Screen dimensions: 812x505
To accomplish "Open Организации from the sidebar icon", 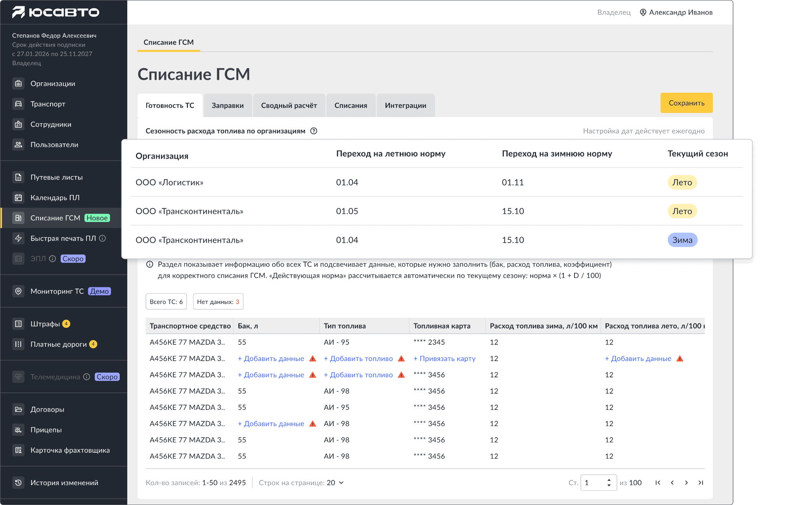I will coord(18,84).
